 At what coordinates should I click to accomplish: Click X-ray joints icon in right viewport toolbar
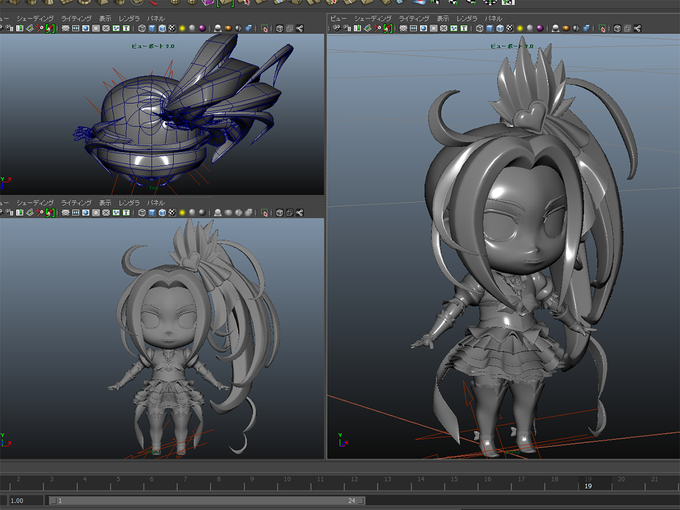click(638, 28)
